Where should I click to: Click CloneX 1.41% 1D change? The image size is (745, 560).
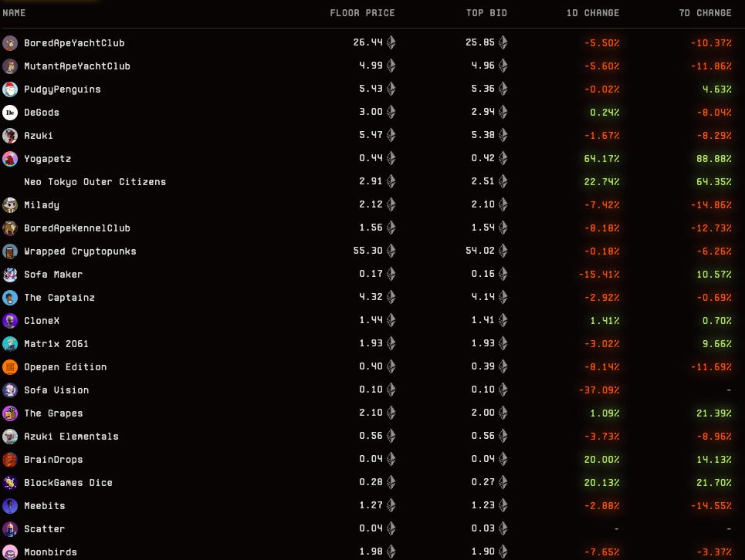point(604,321)
